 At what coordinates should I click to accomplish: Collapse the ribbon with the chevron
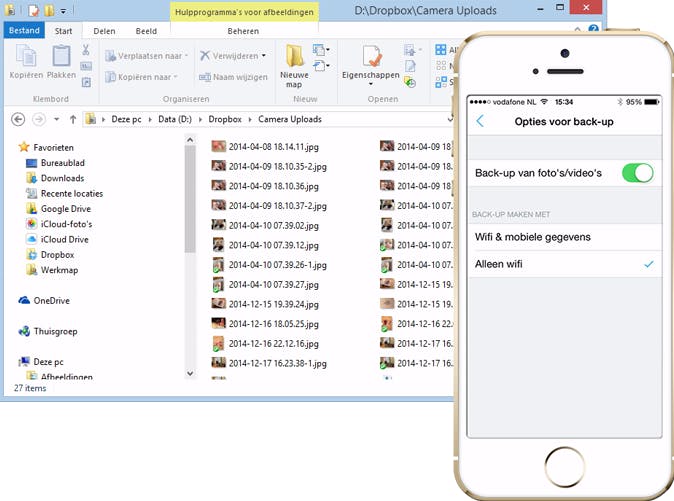[x=577, y=29]
